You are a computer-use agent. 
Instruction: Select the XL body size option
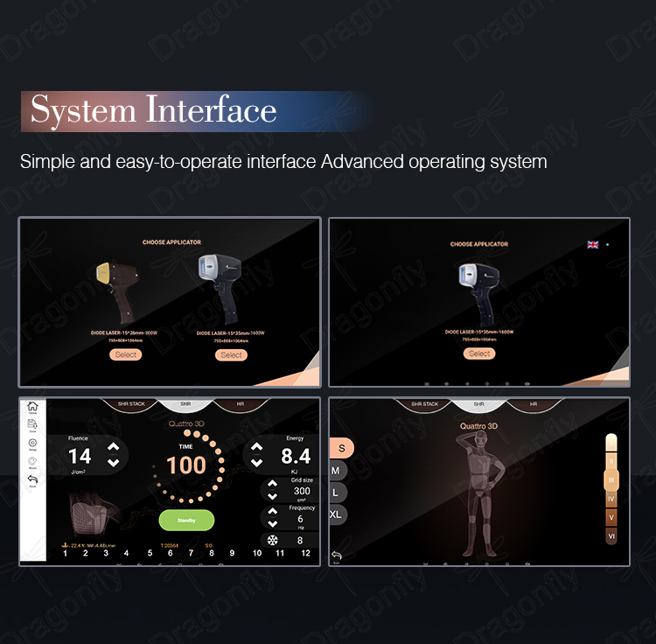(x=336, y=514)
